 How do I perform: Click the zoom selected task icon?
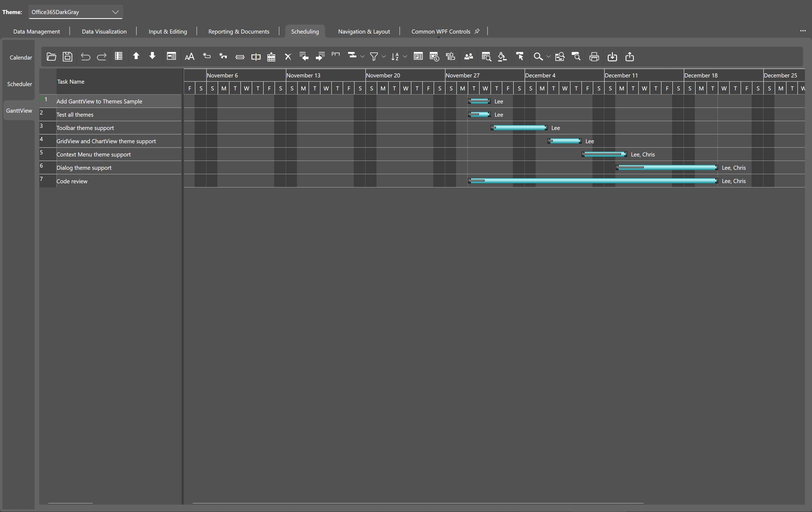pos(576,56)
